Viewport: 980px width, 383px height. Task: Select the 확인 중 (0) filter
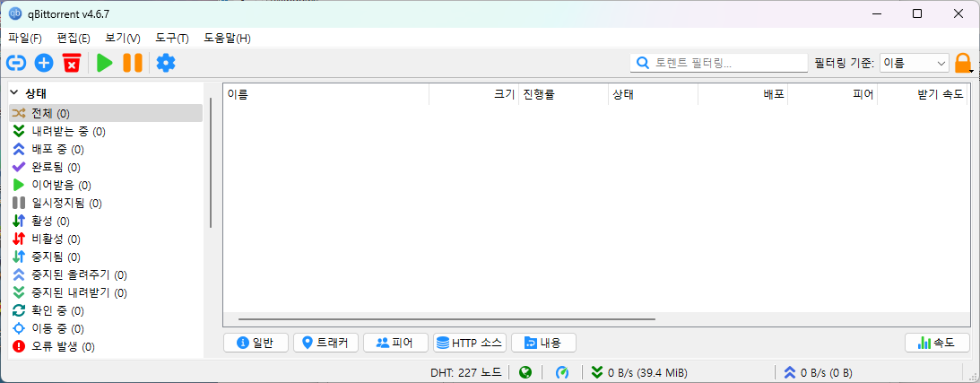point(105,310)
